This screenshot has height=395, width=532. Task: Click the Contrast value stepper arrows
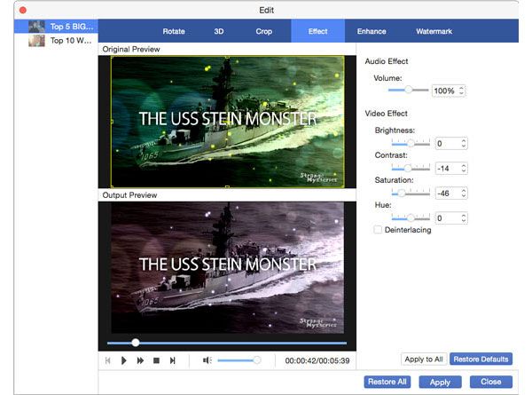(464, 168)
